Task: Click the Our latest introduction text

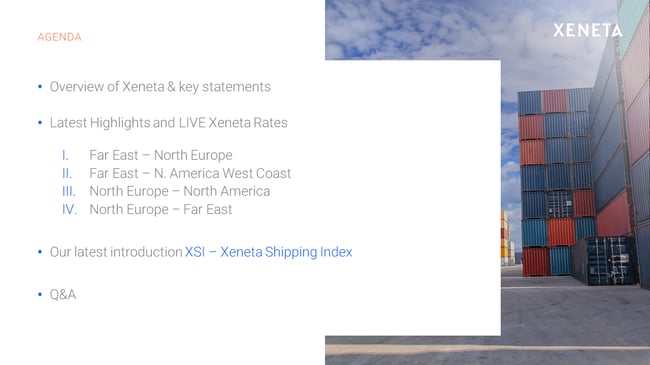Action: [116, 252]
